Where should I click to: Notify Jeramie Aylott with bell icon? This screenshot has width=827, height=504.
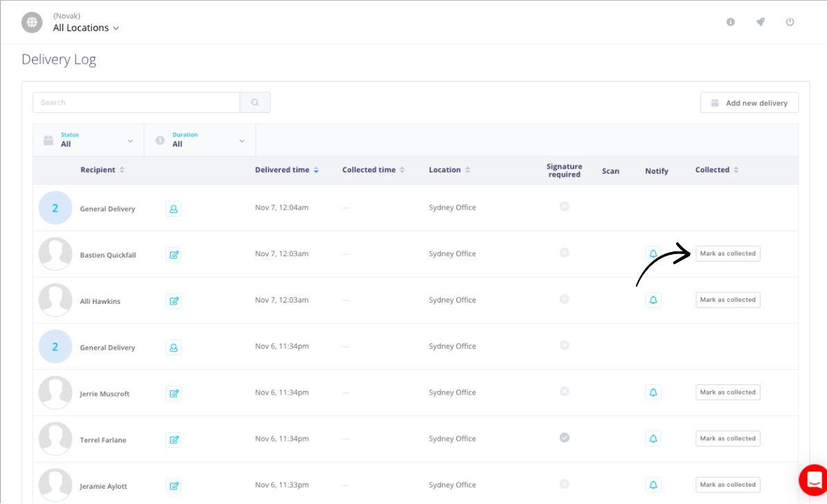pos(653,485)
